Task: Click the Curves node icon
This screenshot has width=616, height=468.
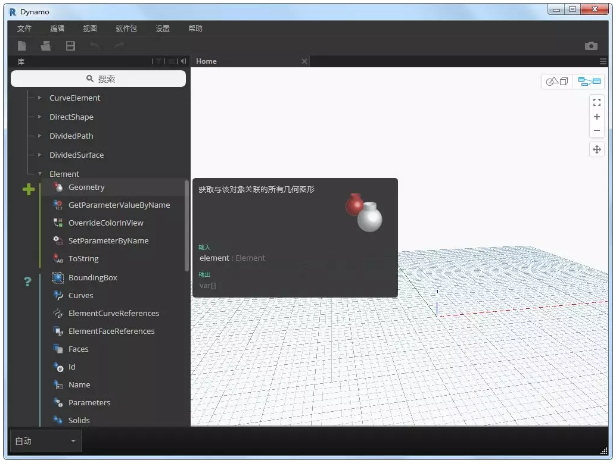Action: pos(58,295)
